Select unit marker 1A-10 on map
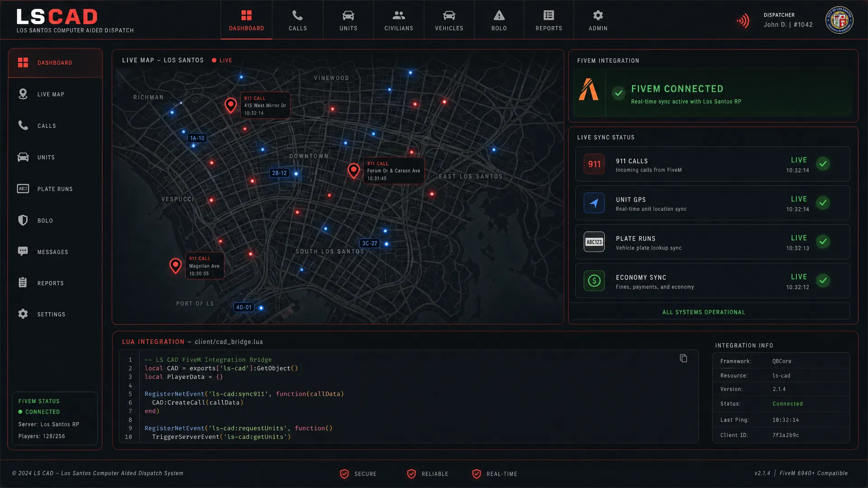The height and width of the screenshot is (488, 868). (197, 138)
